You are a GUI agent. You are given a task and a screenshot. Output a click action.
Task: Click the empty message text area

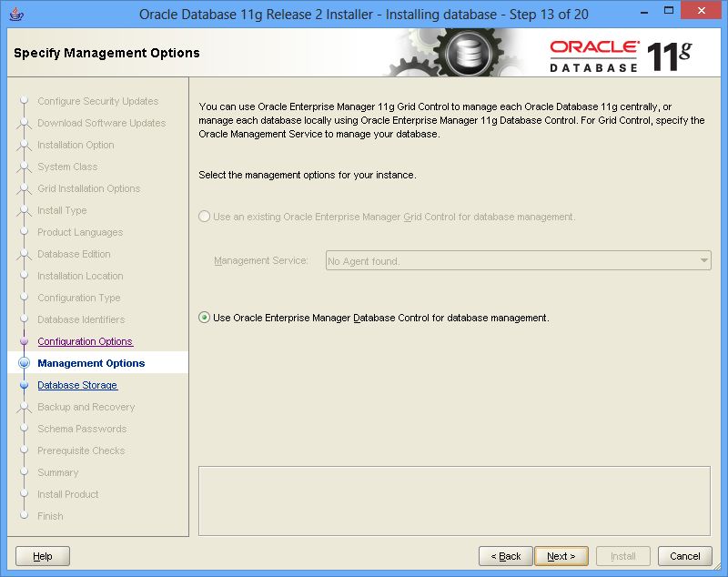tap(454, 501)
